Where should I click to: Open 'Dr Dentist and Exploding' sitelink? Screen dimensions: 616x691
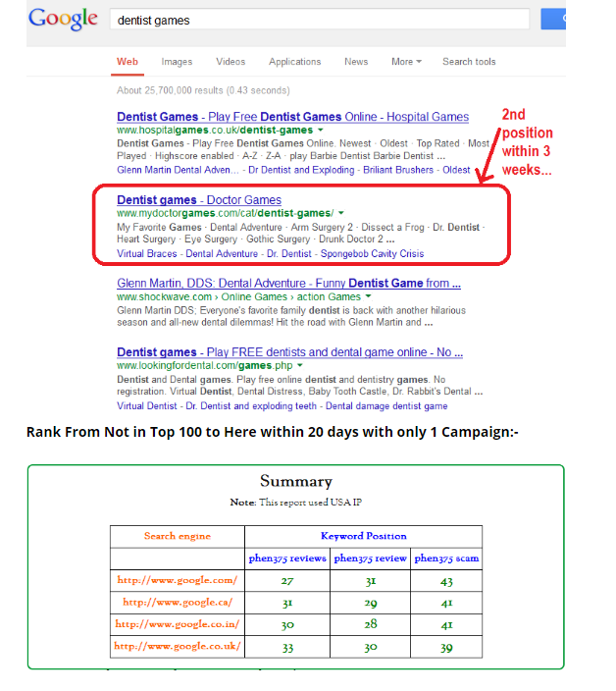pos(301,170)
